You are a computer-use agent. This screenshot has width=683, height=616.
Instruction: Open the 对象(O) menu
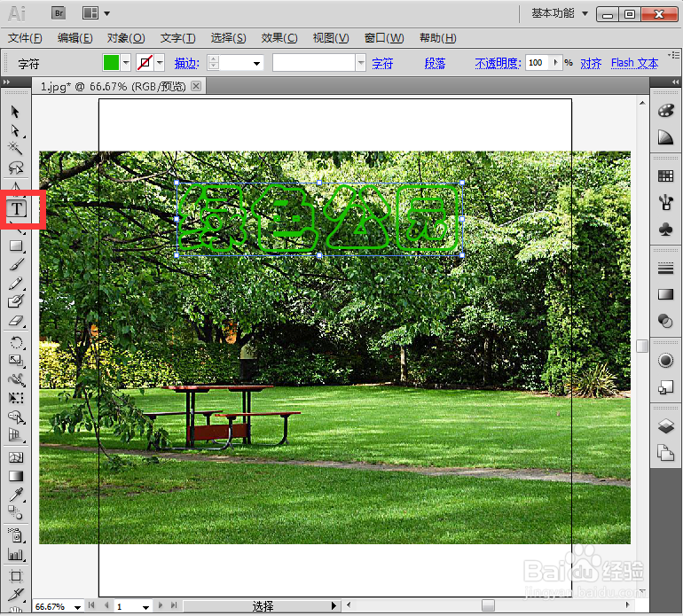pos(126,38)
